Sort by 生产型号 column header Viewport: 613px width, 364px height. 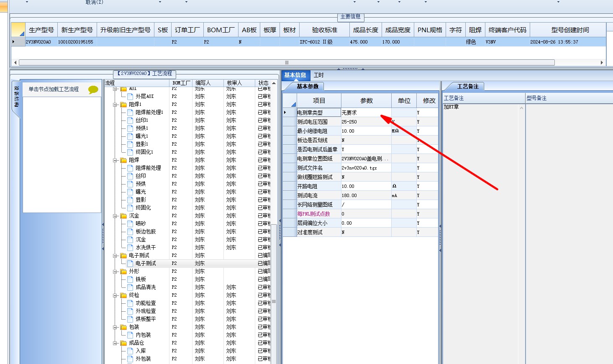[x=41, y=30]
